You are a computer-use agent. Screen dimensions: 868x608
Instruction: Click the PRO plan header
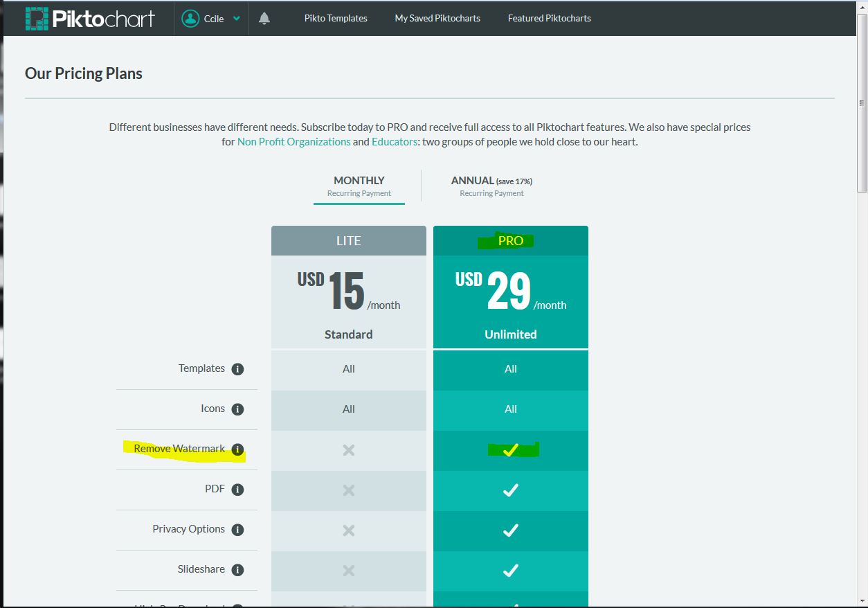(x=511, y=241)
